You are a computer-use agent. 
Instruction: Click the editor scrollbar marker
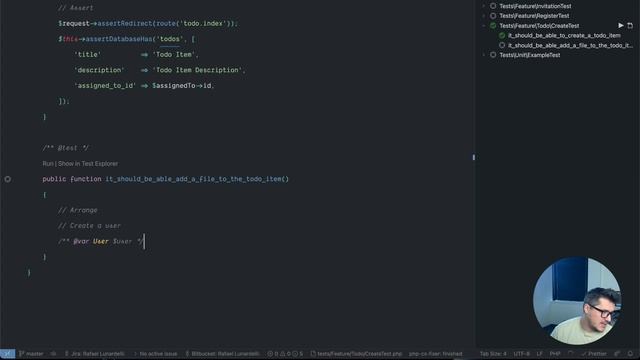473,157
